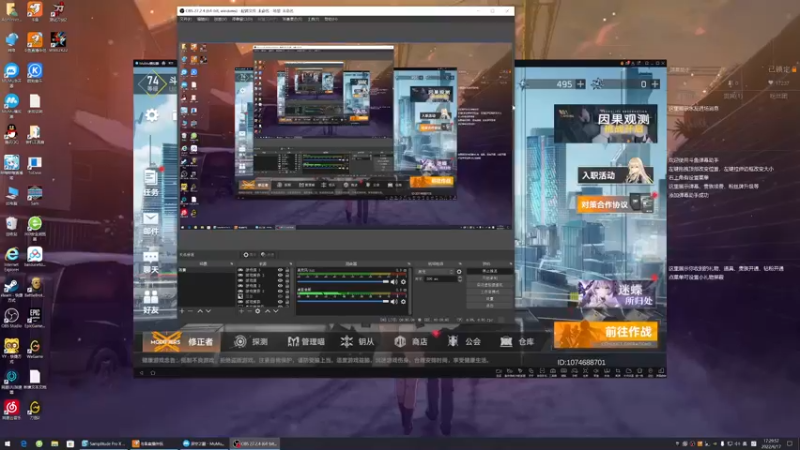Open 仓库 warehouse tab in game bottom bar

[517, 341]
